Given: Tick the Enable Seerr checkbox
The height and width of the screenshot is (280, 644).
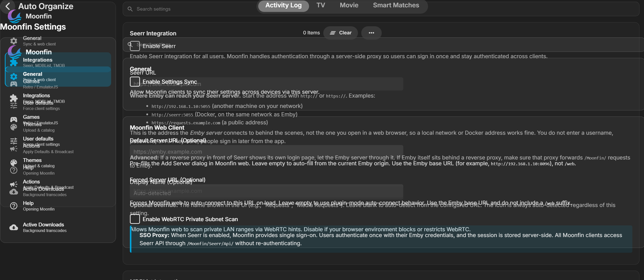Looking at the screenshot, I should 135,46.
